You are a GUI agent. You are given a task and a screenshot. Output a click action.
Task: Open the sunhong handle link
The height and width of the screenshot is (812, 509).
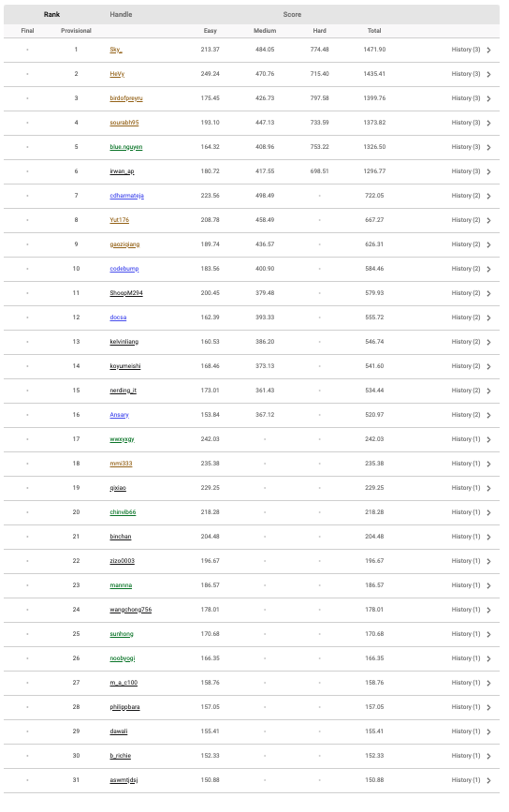(122, 634)
